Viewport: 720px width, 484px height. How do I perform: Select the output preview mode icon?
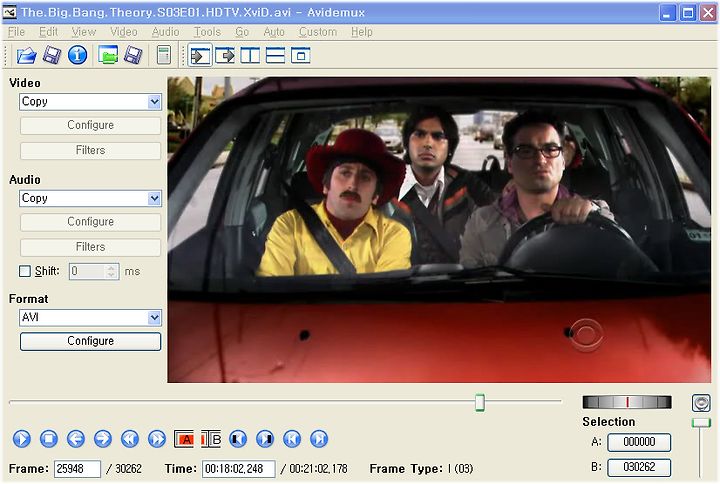click(225, 56)
